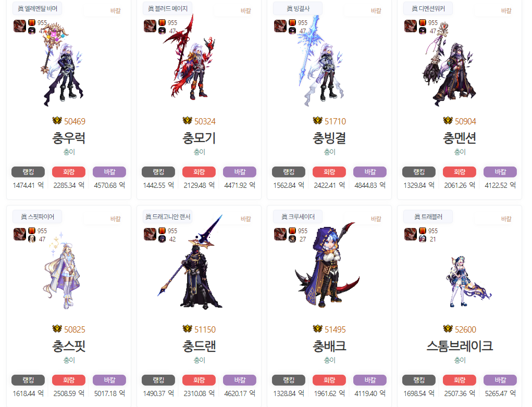This screenshot has height=407, width=532.
Task: Click the crown fame icon beside 50469
Action: [x=57, y=121]
